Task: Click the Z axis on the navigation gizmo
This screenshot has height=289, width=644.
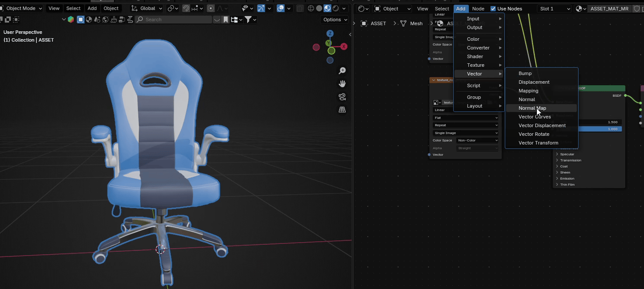Action: [x=330, y=34]
